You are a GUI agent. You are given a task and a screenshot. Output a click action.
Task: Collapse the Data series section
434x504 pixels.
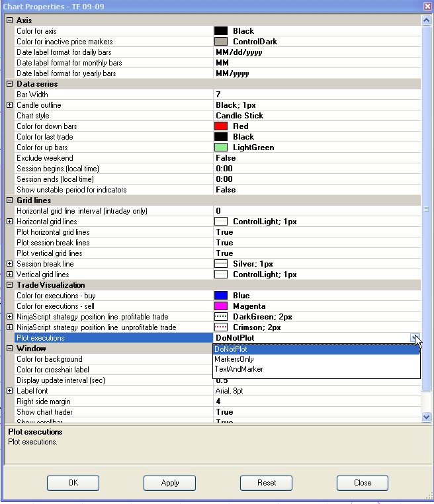click(10, 84)
